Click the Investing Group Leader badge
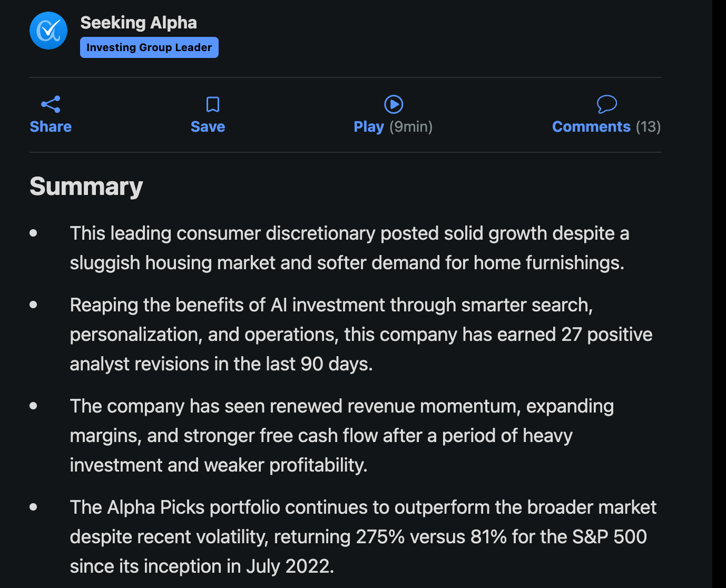Screen dimensions: 726x588 coord(149,47)
